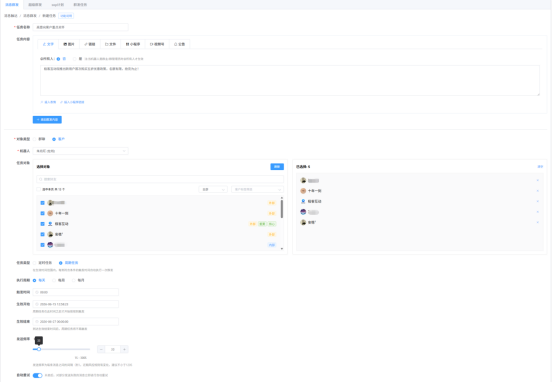Click the message content text area

point(290,80)
